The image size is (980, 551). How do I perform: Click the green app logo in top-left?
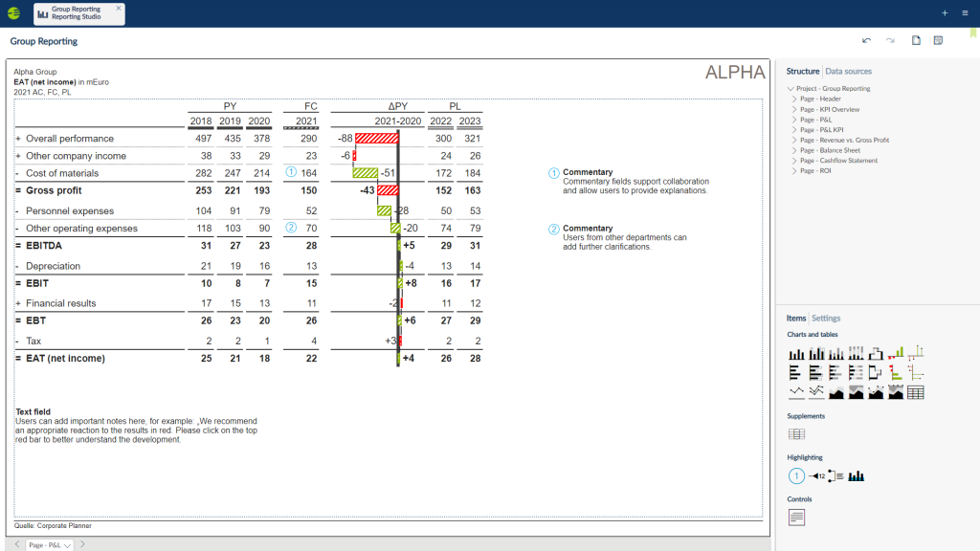[13, 13]
